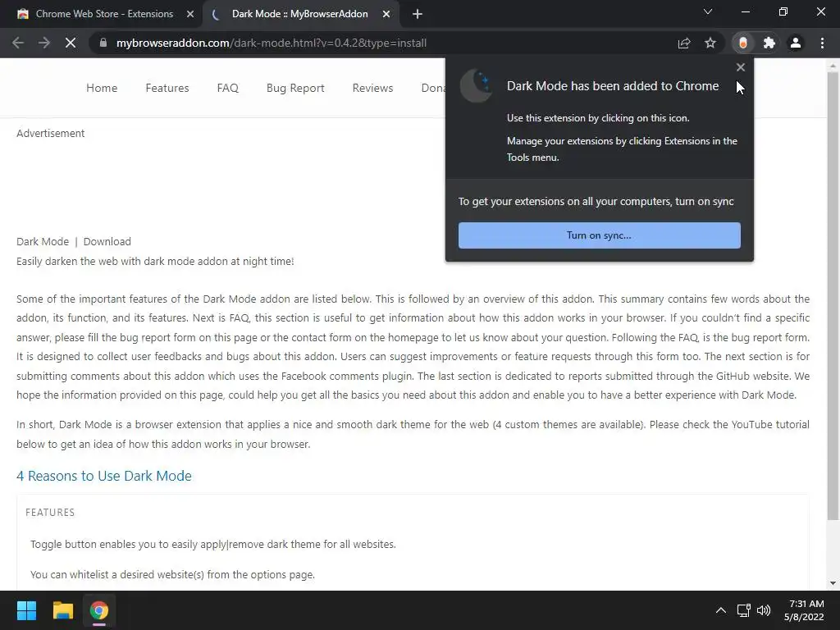Open File Explorer from taskbar
840x630 pixels.
(62, 610)
